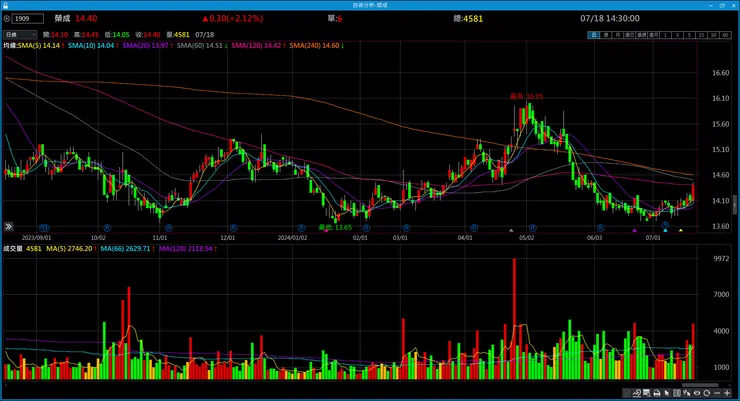Click the print icon in bottom toolbar

[x=657, y=393]
